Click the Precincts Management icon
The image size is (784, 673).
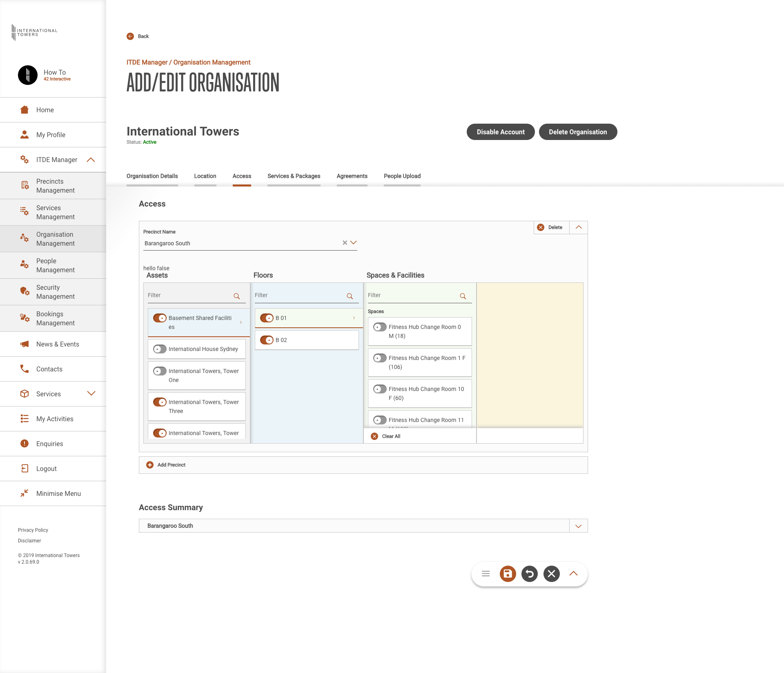click(25, 185)
